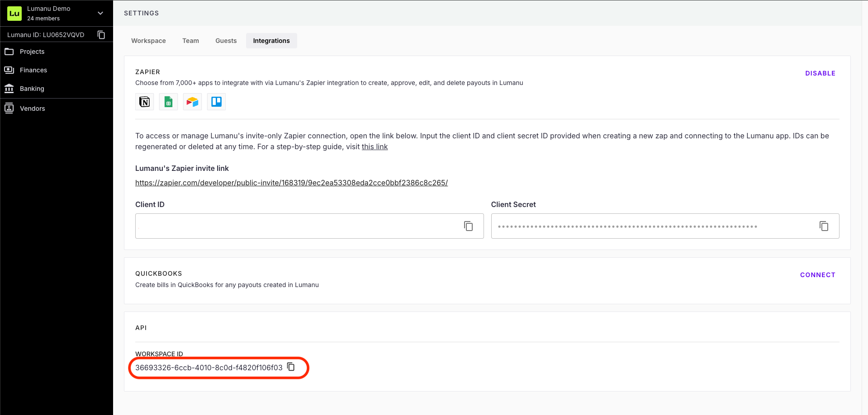Copy the Client Secret value

point(824,226)
